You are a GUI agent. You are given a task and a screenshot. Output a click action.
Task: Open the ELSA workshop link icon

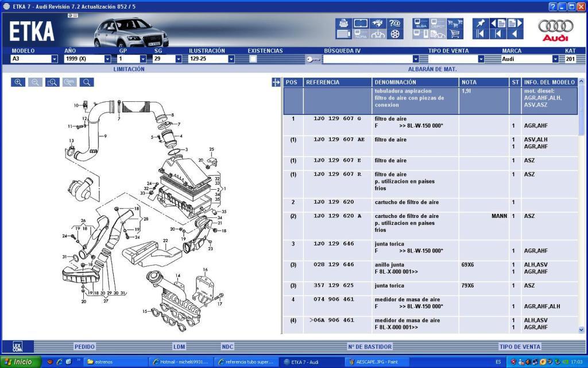(421, 23)
